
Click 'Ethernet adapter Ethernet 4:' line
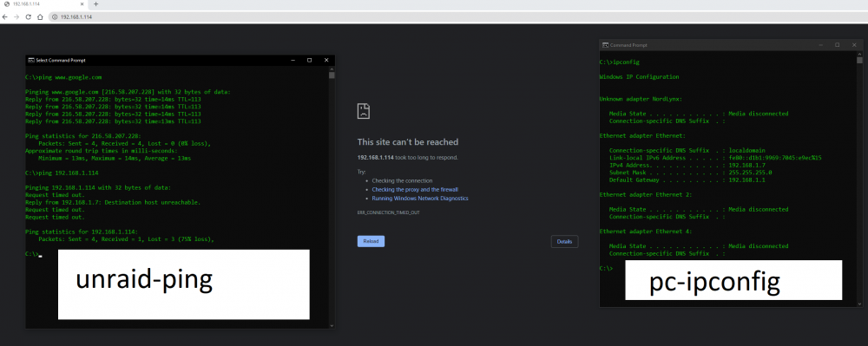click(x=646, y=232)
